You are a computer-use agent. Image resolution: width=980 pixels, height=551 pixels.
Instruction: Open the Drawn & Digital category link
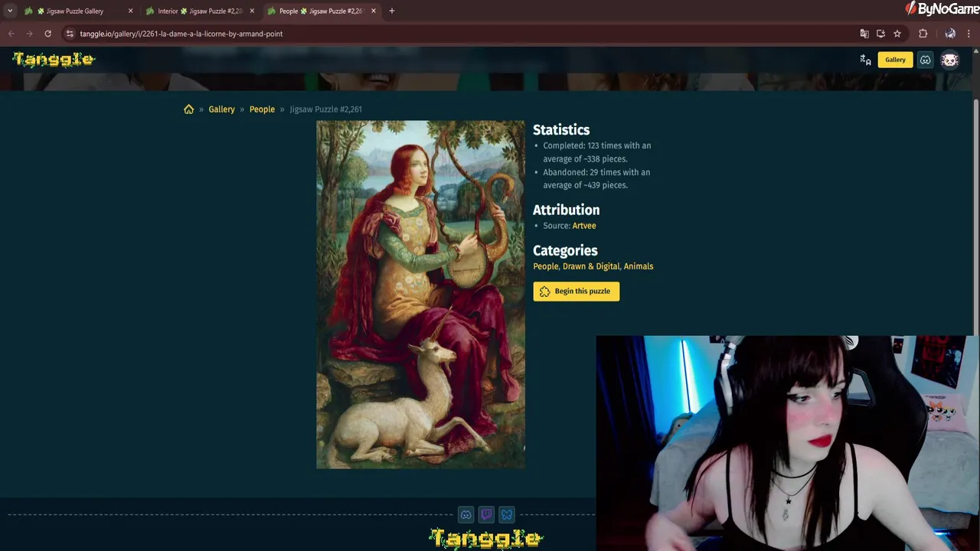pos(591,266)
